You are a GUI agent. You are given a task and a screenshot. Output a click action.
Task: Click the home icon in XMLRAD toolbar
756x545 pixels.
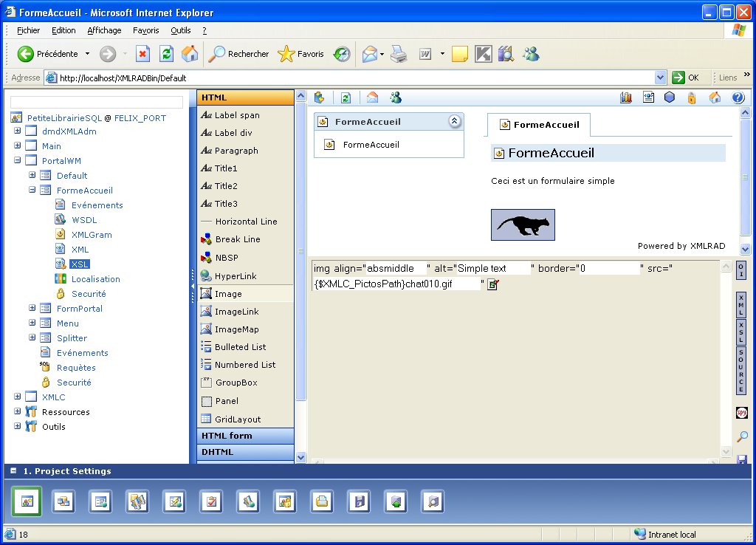click(x=715, y=97)
